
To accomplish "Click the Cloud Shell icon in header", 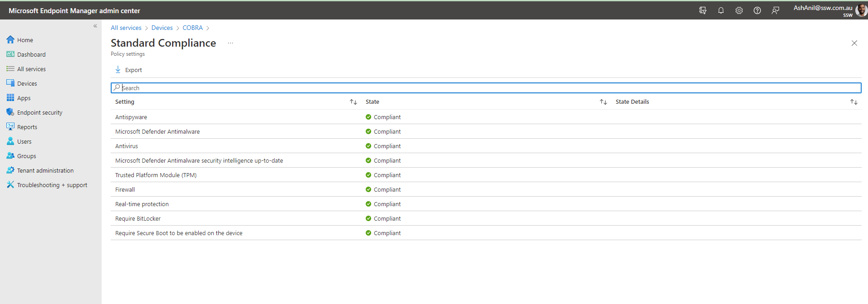I will (x=703, y=10).
